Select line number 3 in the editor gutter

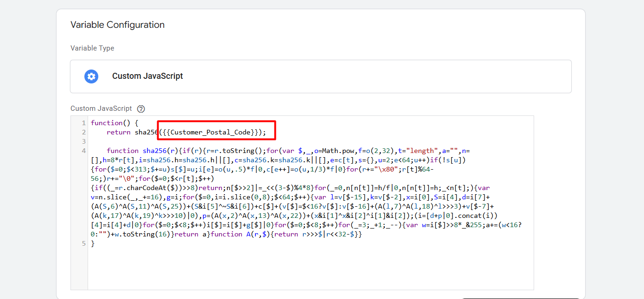tap(83, 141)
